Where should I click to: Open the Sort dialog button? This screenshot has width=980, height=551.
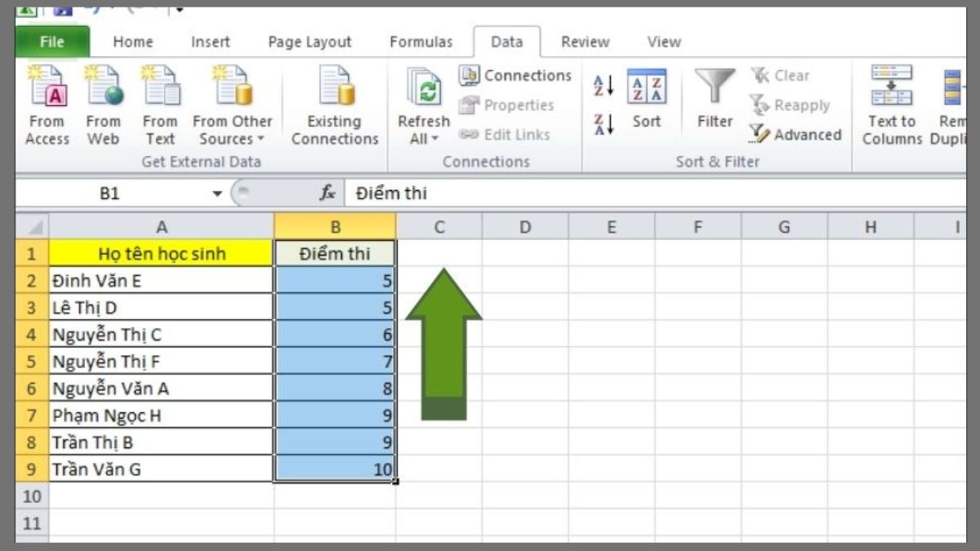[647, 98]
